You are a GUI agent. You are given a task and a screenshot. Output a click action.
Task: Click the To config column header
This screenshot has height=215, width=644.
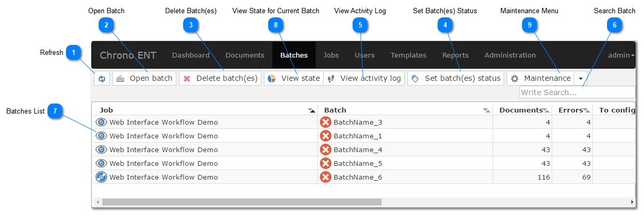(617, 110)
